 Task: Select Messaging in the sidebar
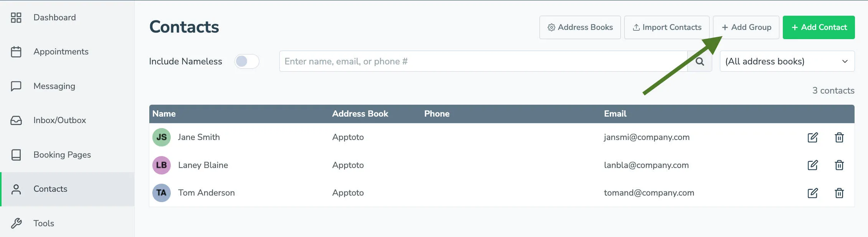(54, 86)
